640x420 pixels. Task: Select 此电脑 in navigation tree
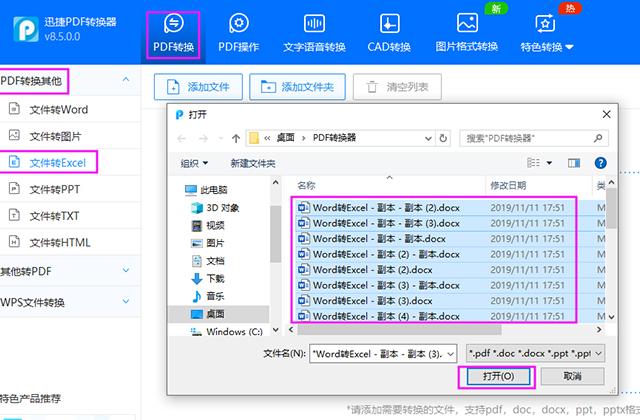coord(206,189)
